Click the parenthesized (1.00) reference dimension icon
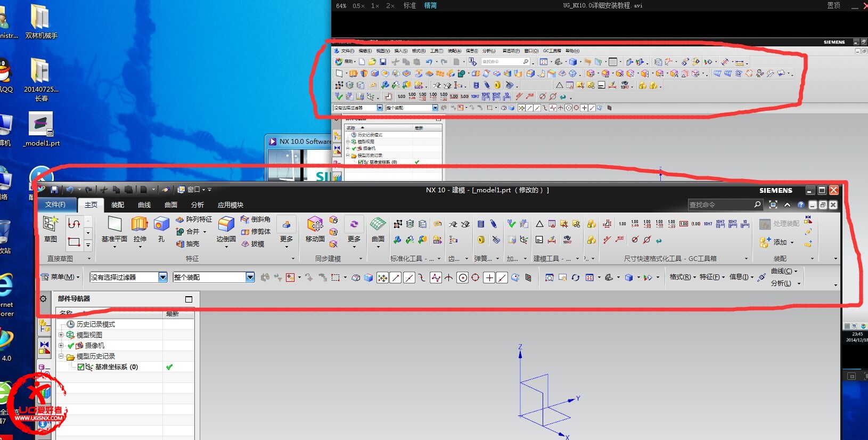This screenshot has width=868, height=440. point(695,224)
